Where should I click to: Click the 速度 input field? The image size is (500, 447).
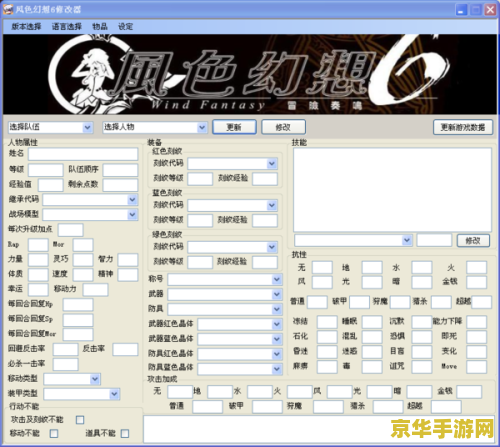pos(83,275)
